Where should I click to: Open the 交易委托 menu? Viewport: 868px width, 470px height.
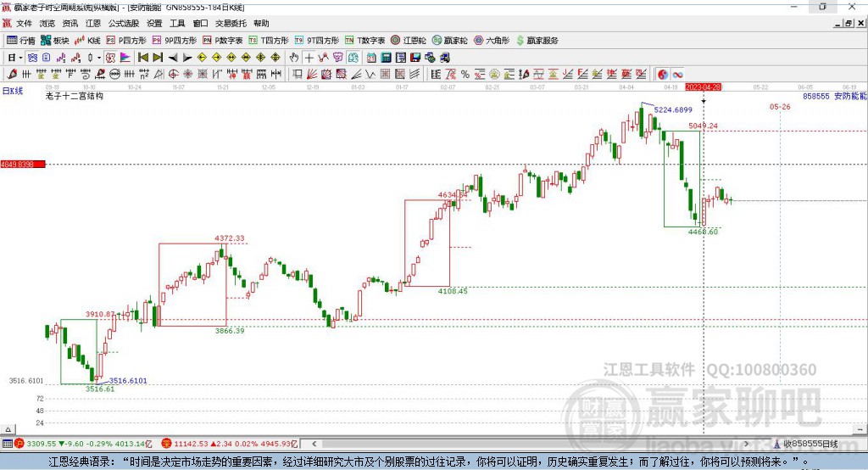(230, 23)
